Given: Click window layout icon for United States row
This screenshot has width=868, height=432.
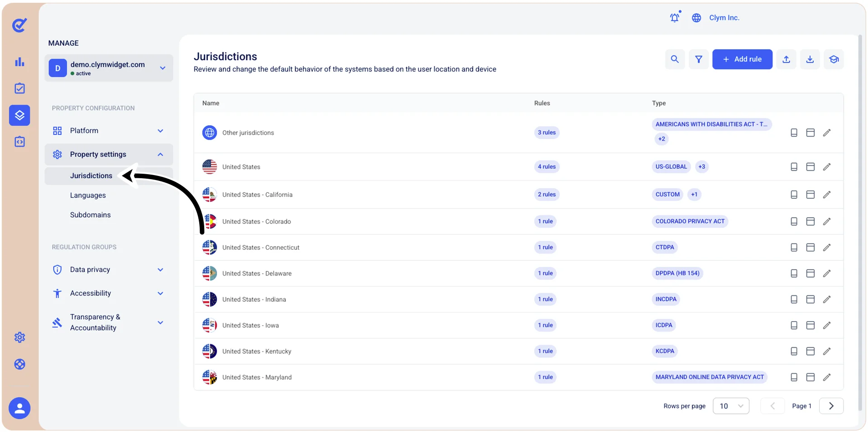Looking at the screenshot, I should pyautogui.click(x=810, y=167).
